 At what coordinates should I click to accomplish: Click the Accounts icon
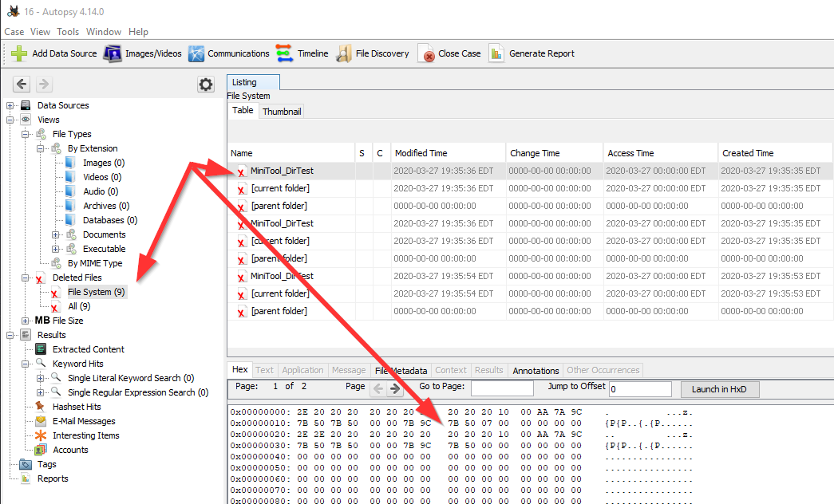[41, 450]
